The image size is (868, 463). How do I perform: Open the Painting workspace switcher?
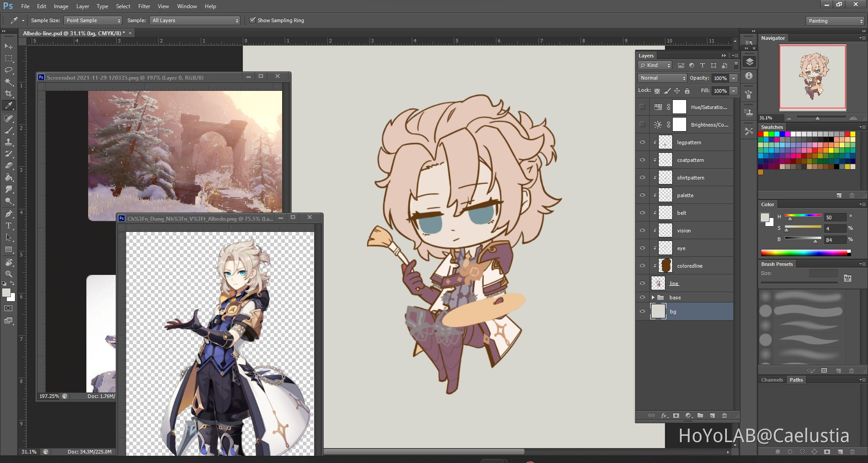pos(835,21)
